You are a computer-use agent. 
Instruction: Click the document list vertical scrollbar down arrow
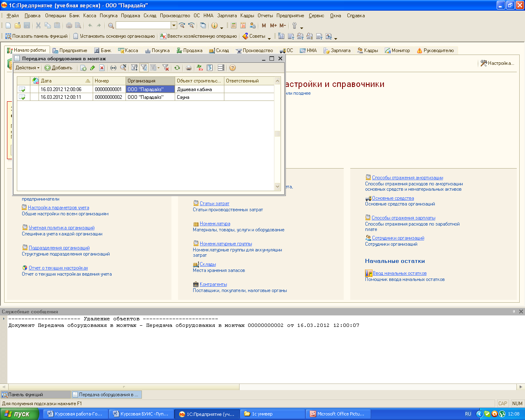tap(277, 187)
